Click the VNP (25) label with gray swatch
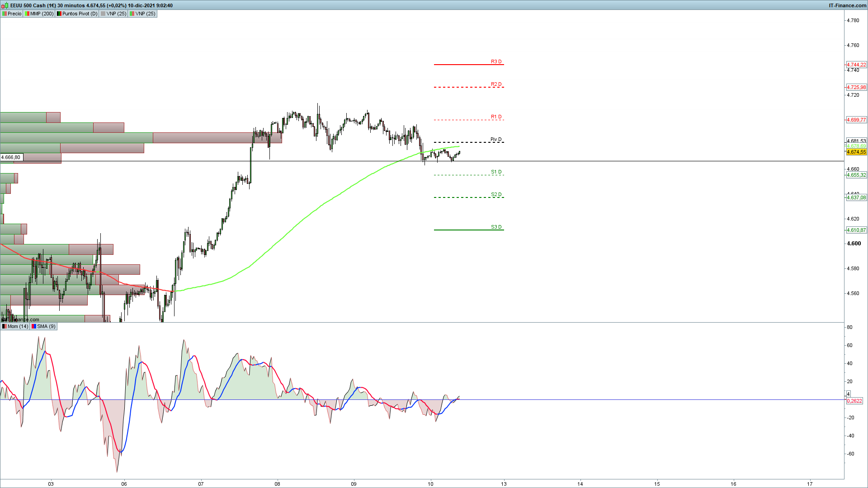This screenshot has height=488, width=868. pos(113,14)
